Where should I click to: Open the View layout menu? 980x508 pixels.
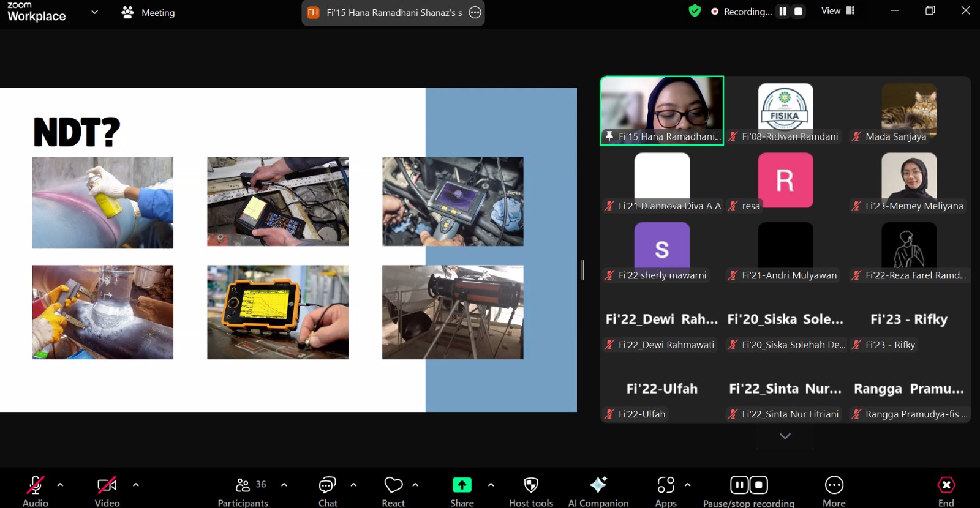point(837,11)
